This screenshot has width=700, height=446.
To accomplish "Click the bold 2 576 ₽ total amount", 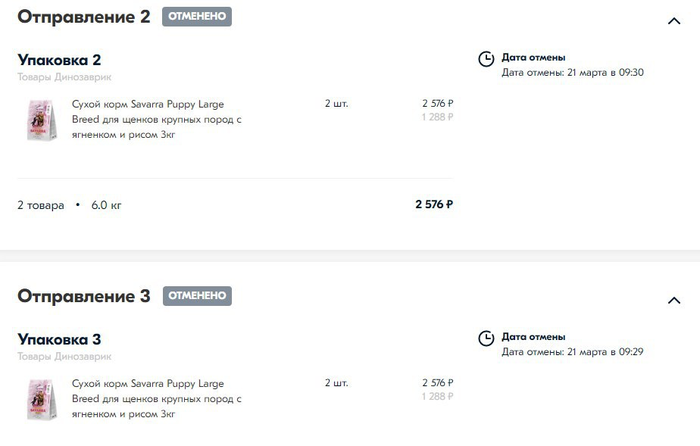I will click(434, 204).
